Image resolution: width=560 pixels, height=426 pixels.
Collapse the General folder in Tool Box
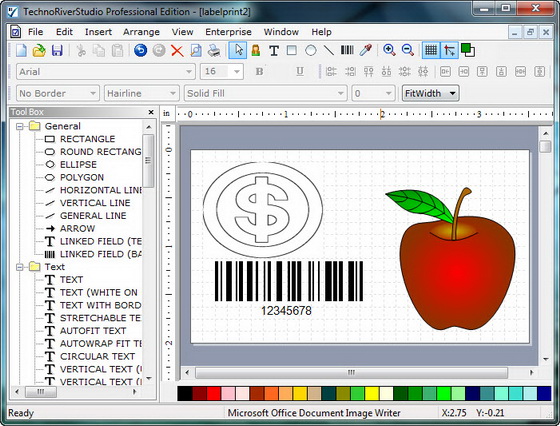pos(20,126)
